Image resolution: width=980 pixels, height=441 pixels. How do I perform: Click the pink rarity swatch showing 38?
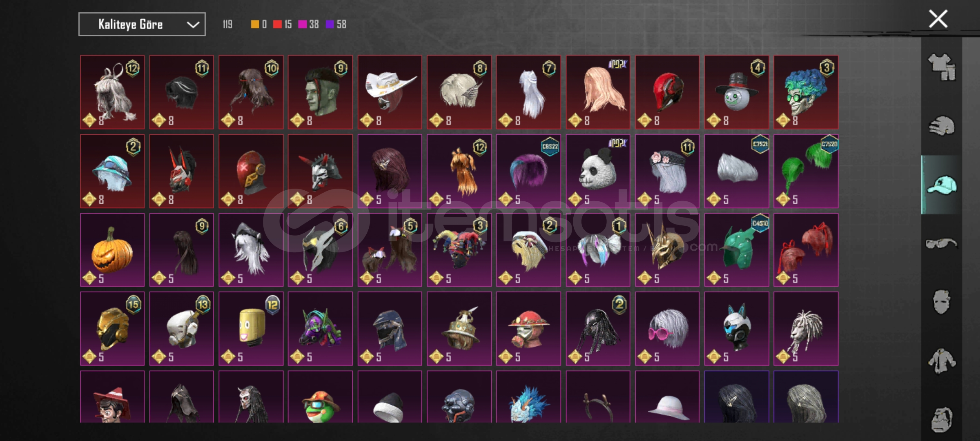click(x=303, y=24)
